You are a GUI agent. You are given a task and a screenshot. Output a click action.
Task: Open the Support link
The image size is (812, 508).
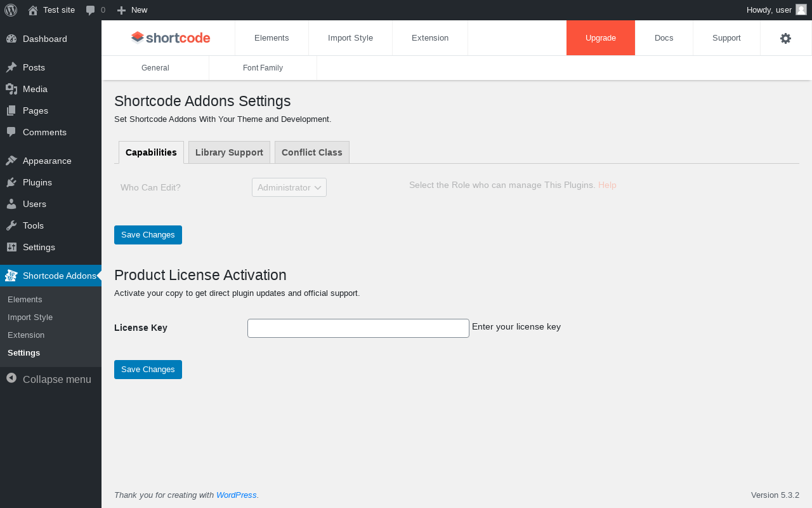click(726, 38)
